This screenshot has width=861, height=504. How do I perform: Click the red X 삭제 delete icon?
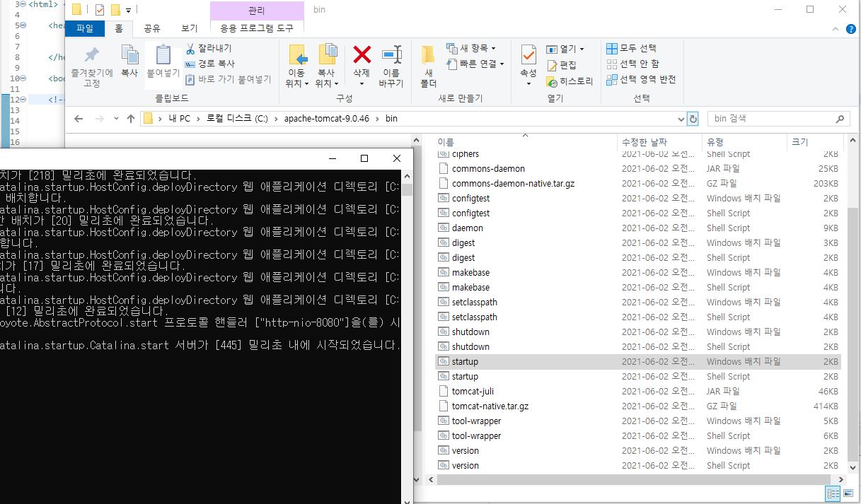pyautogui.click(x=362, y=54)
